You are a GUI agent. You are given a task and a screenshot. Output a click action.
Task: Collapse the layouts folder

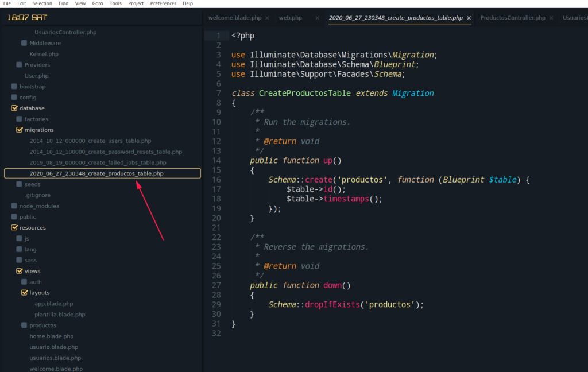coord(24,293)
